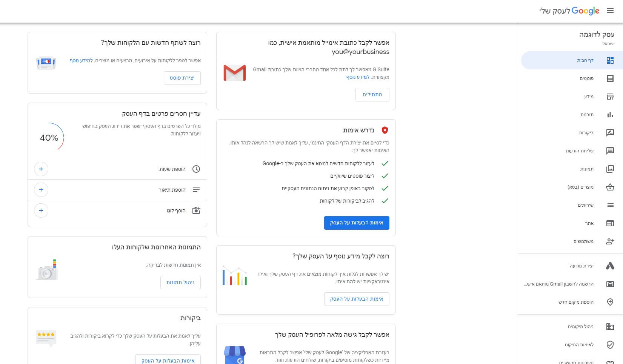The height and width of the screenshot is (364, 623).
Task: Click the Google Ads icon beside יצירת מודעה
Action: pyautogui.click(x=610, y=266)
